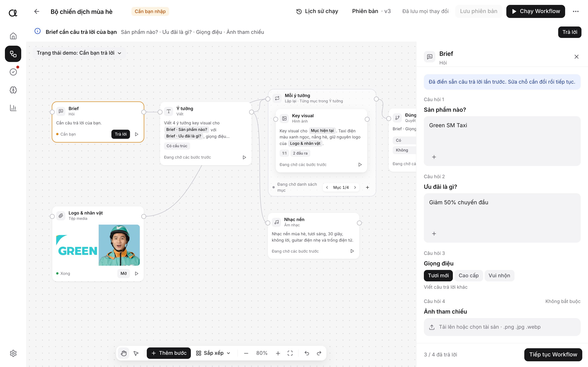Screen dimensions: 588x367
Task: Open the Sắp xếp dropdown
Action: 213,353
